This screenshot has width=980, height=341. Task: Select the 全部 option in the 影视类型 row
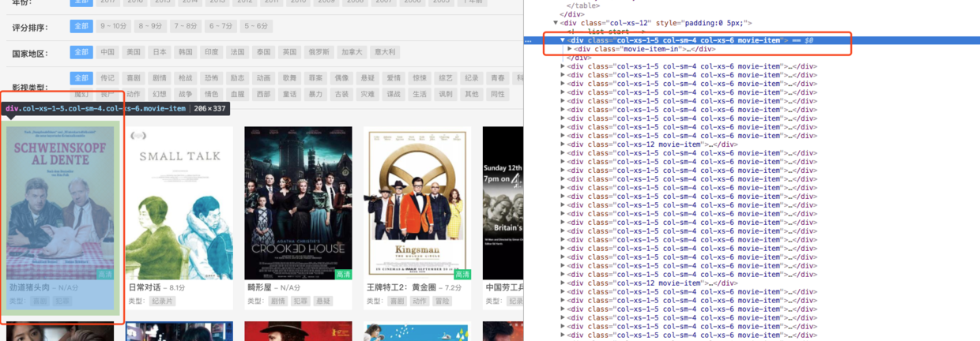(x=81, y=78)
